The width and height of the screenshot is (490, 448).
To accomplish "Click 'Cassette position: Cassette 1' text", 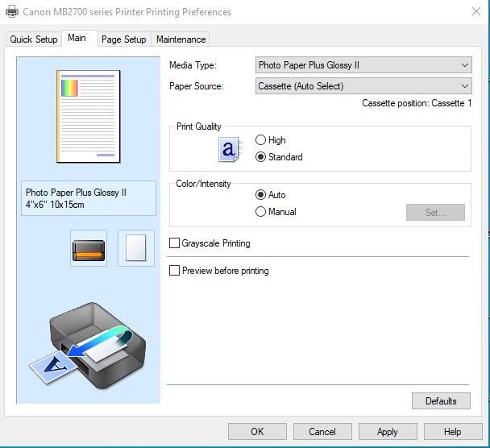I will [417, 103].
